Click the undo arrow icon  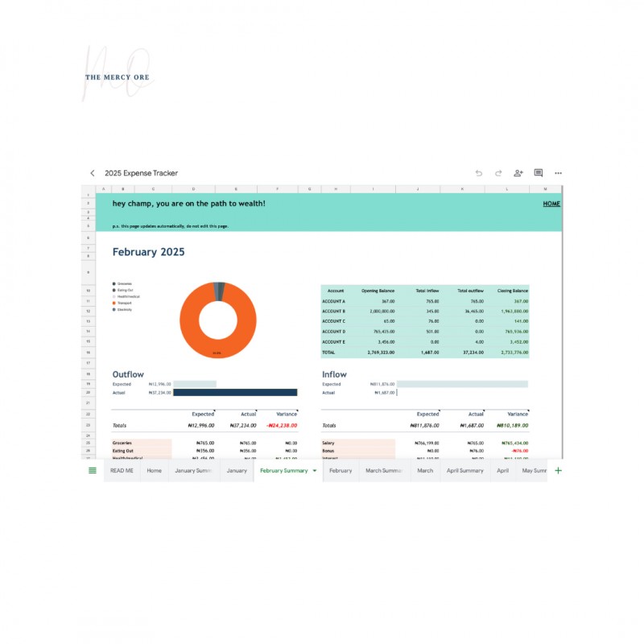(478, 173)
